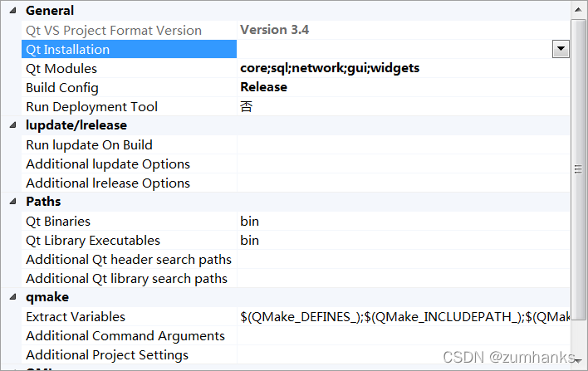Click the Version 3.4 value
This screenshot has height=371, width=588.
(x=275, y=30)
